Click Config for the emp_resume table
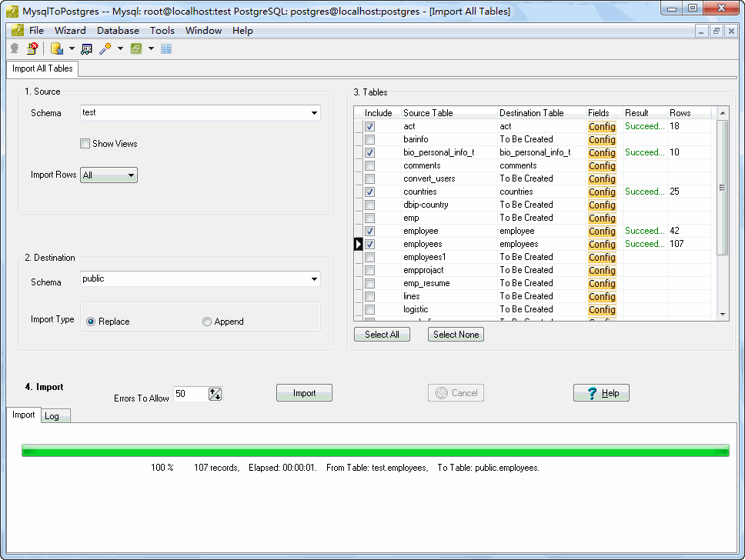 602,283
